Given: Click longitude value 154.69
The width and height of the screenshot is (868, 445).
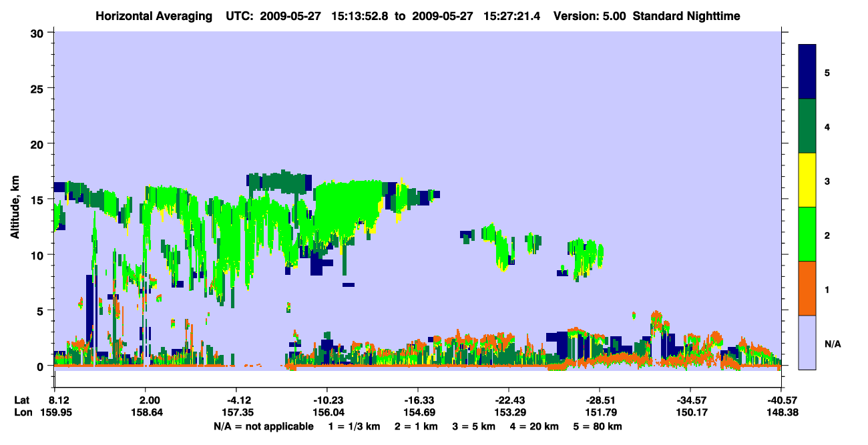Looking at the screenshot, I should tap(418, 413).
